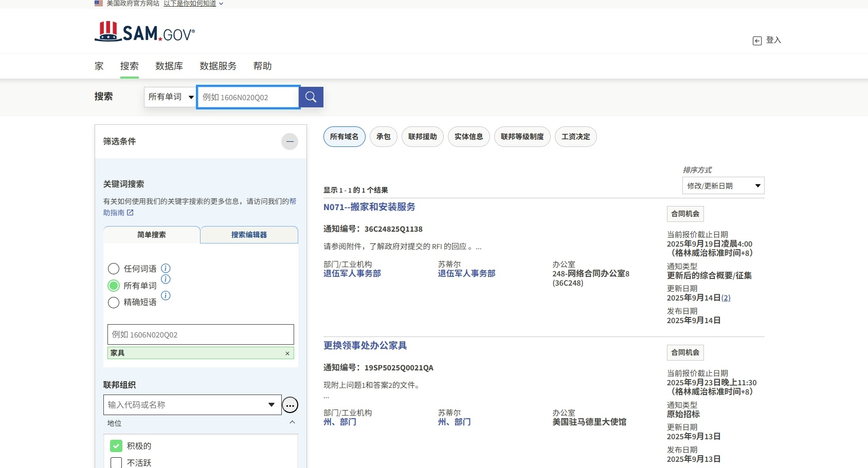
Task: Click the 显示 1 - 1 的 1 个结果 count
Action: [356, 190]
